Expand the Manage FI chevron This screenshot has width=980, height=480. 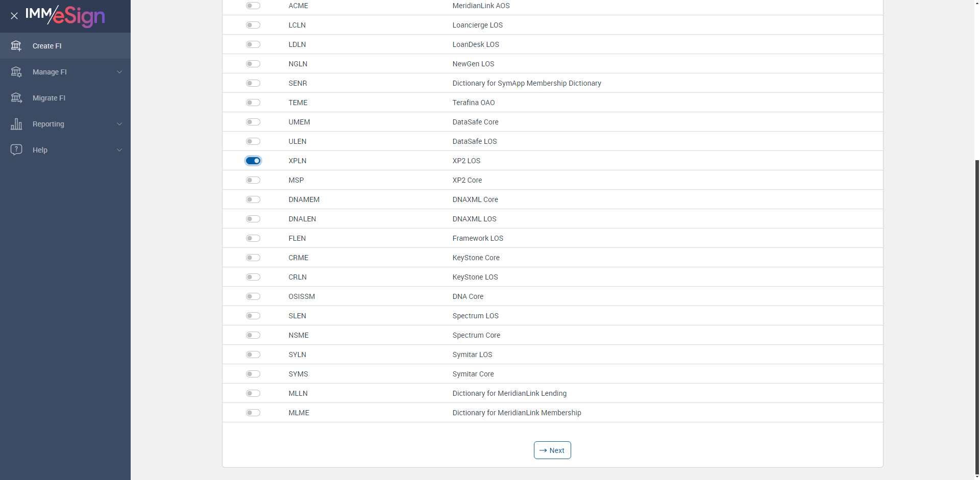pyautogui.click(x=119, y=72)
